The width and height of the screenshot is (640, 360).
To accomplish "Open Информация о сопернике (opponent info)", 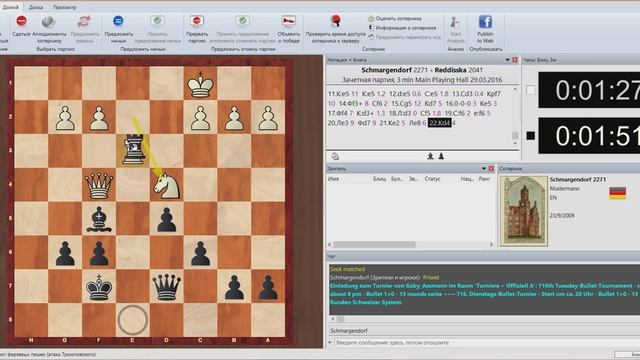I will click(x=402, y=28).
